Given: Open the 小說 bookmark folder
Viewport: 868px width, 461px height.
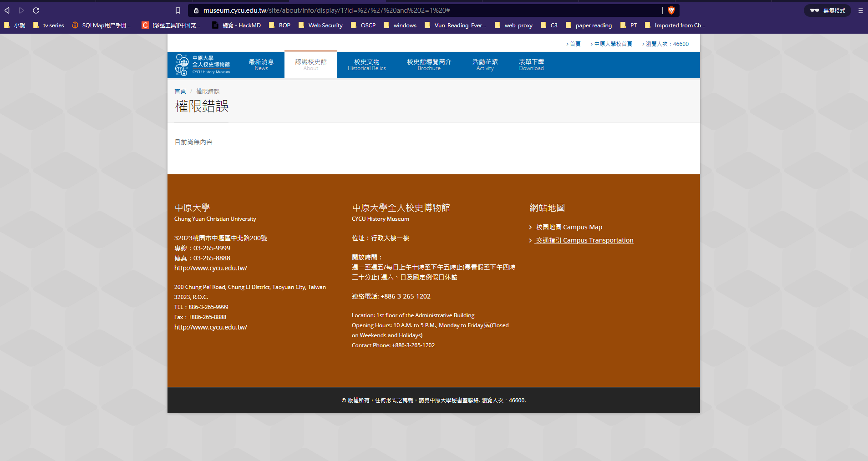Looking at the screenshot, I should tap(15, 25).
